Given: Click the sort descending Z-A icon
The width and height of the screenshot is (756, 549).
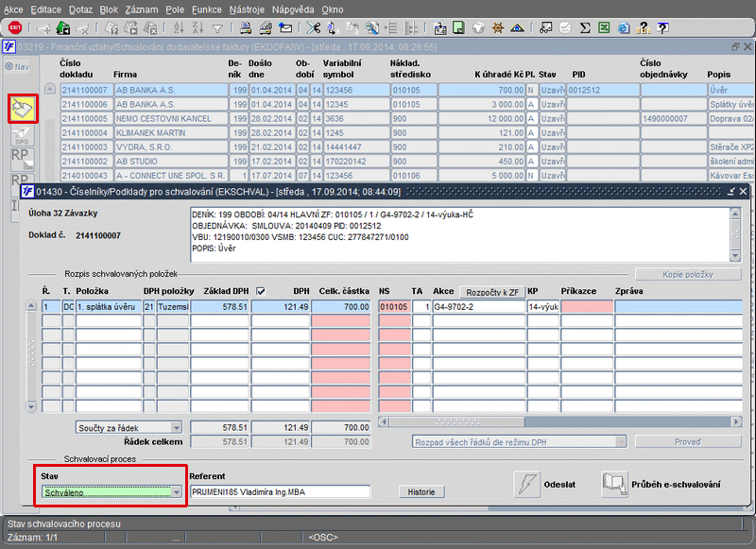Looking at the screenshot, I should pyautogui.click(x=198, y=28).
